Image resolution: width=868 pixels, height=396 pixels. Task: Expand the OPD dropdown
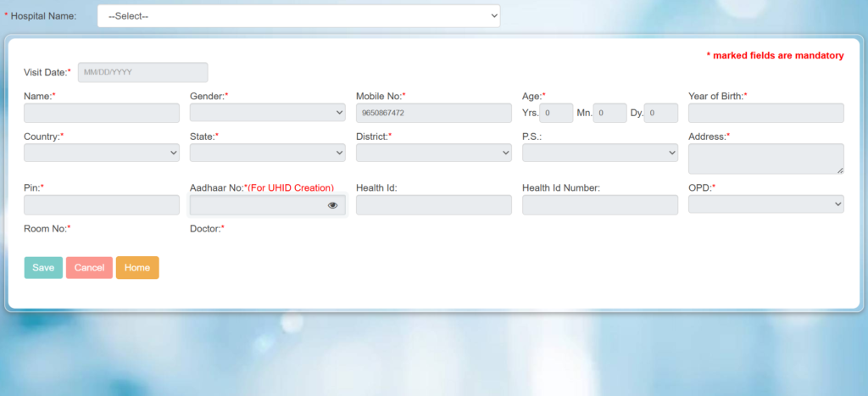pos(766,204)
